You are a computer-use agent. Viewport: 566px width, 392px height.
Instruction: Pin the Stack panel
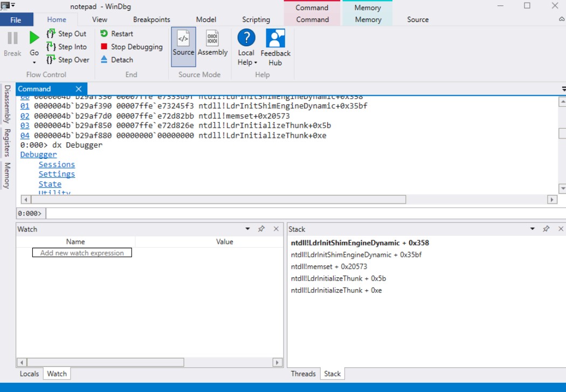click(546, 229)
